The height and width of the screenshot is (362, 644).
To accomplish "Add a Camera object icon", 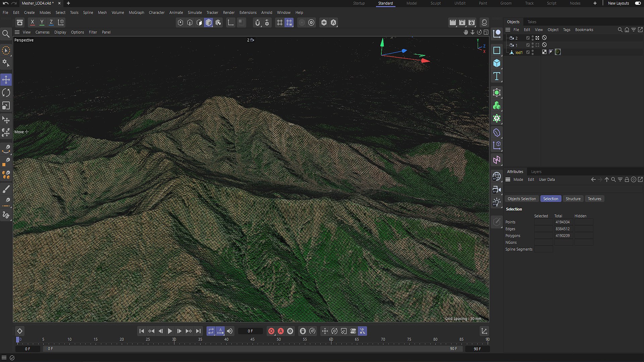I will [497, 190].
